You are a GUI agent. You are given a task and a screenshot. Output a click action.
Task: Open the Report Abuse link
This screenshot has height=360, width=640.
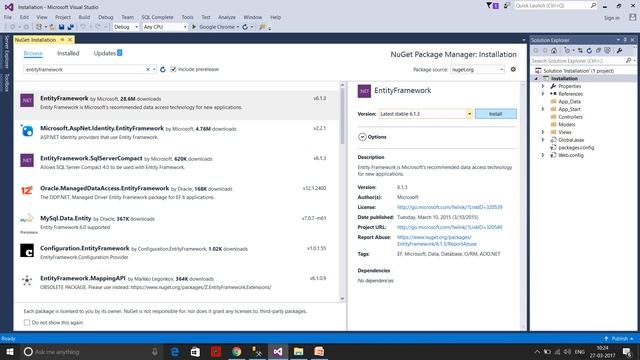tap(437, 240)
